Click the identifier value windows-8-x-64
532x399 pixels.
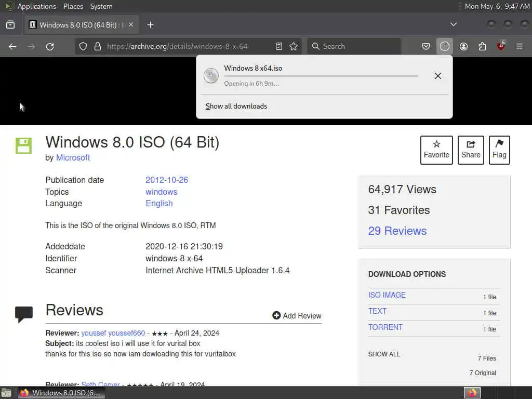click(174, 259)
